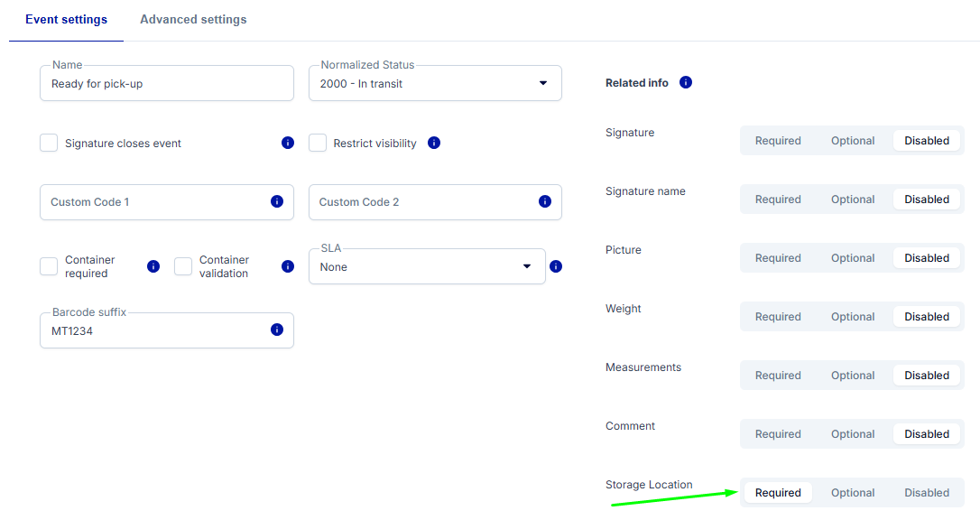The width and height of the screenshot is (980, 520).
Task: Select the Event settings tab
Action: 66,19
